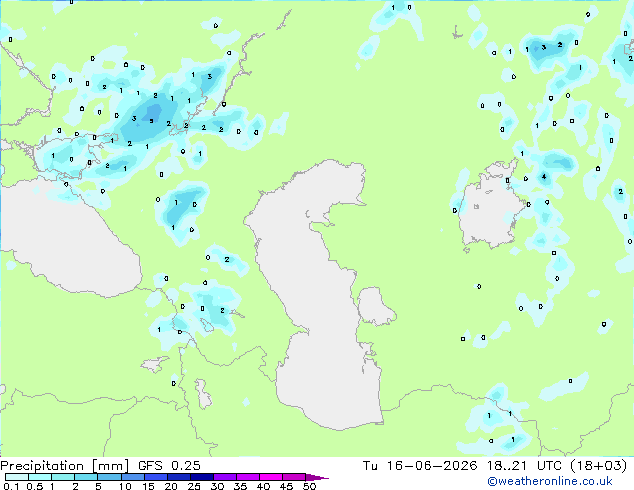Pick the 30–35 mm purple swatch
634x490 pixels.
click(224, 477)
